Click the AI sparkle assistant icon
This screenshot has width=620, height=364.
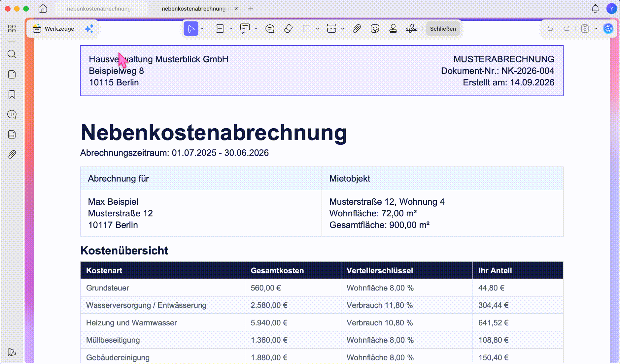tap(89, 29)
